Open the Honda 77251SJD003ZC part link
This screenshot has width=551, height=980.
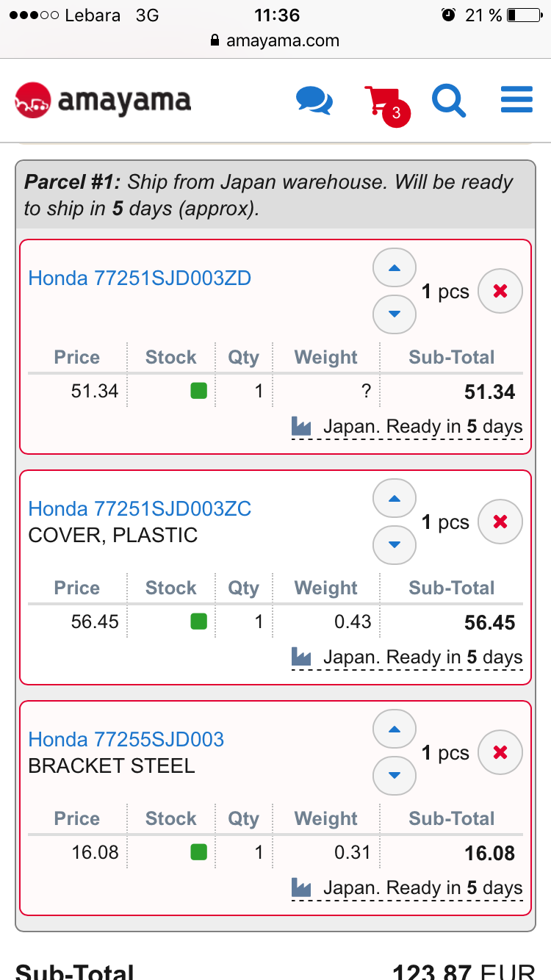140,509
